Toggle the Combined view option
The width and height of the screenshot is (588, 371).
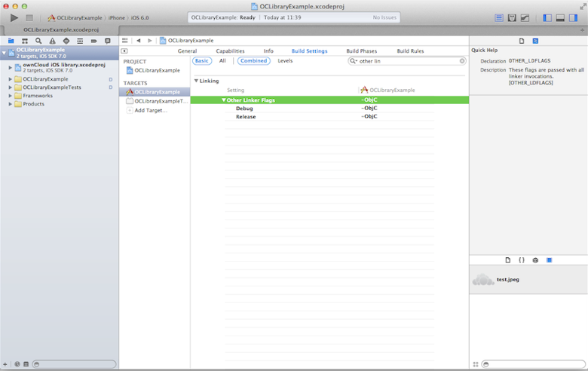pos(253,61)
